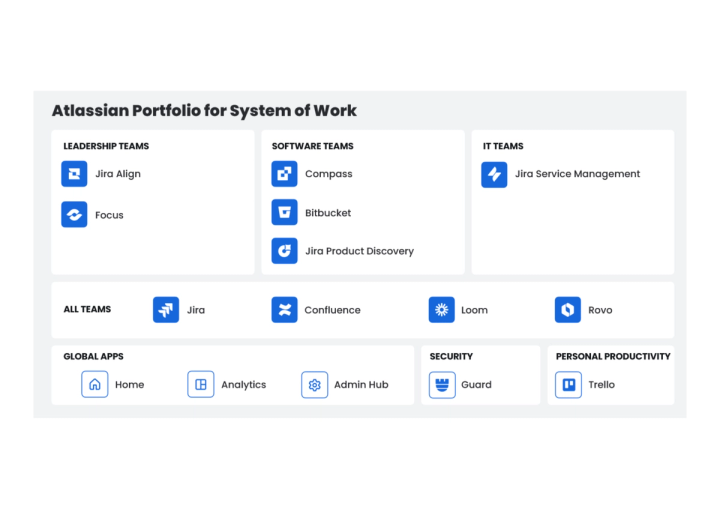
Task: Open the Compass icon
Action: point(284,174)
